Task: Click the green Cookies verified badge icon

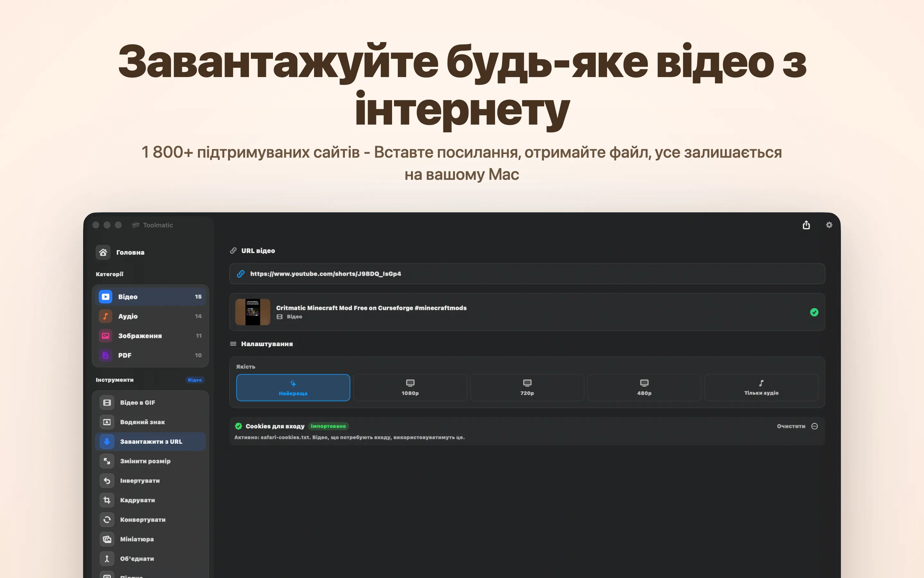Action: [239, 426]
